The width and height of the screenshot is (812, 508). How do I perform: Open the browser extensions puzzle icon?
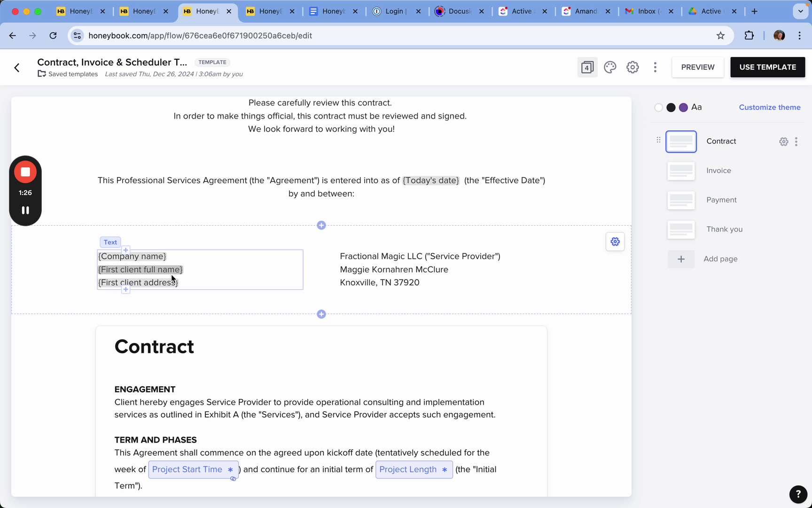[749, 36]
